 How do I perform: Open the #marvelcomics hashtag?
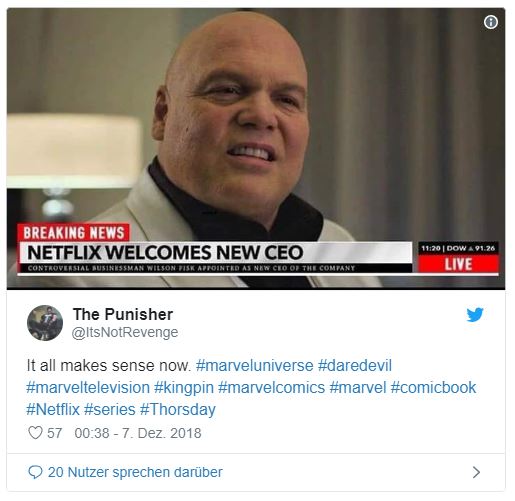pyautogui.click(x=271, y=387)
